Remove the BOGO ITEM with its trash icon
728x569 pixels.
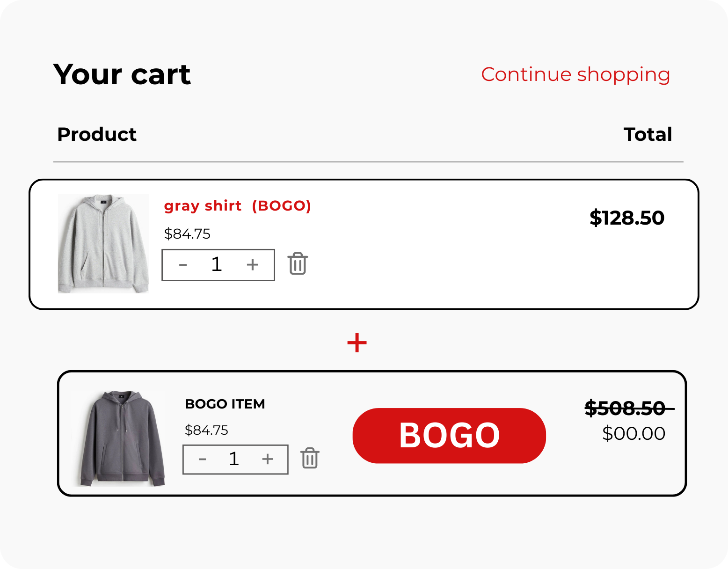pyautogui.click(x=310, y=458)
